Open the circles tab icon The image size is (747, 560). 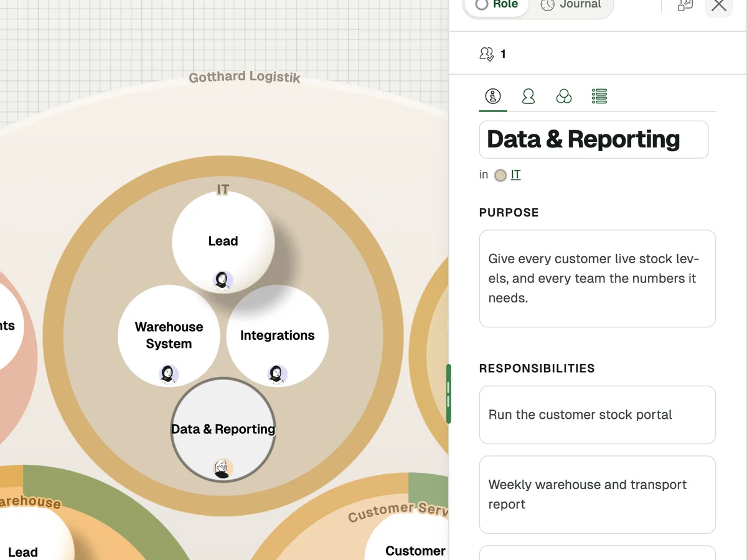(564, 96)
